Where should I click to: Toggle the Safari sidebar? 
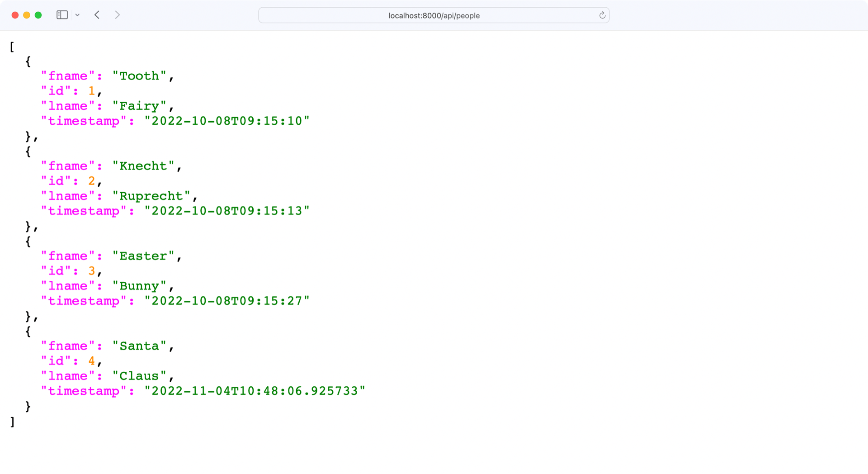[x=62, y=14]
